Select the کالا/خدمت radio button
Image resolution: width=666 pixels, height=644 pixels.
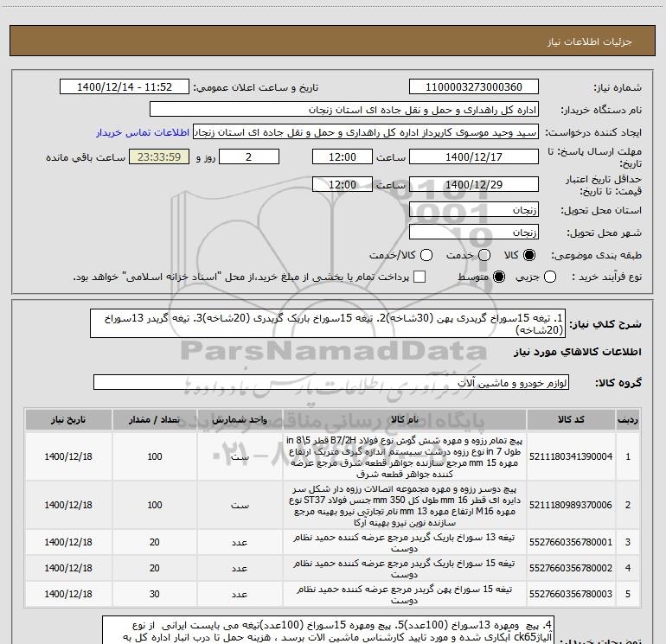pos(426,255)
